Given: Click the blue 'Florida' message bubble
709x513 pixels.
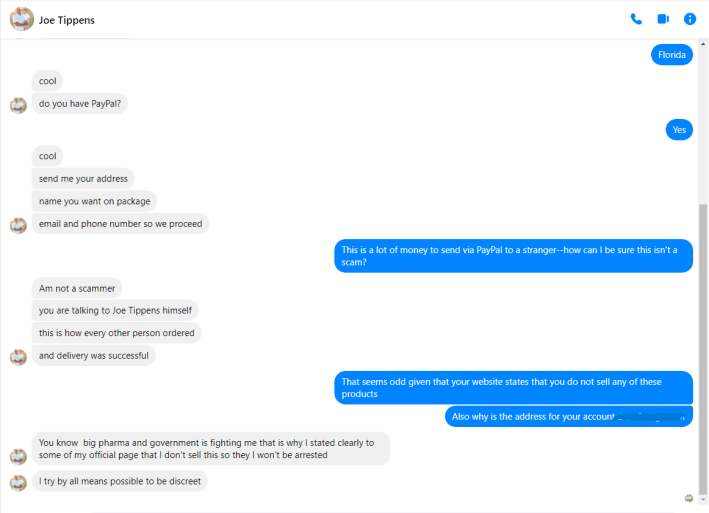Looking at the screenshot, I should 672,55.
